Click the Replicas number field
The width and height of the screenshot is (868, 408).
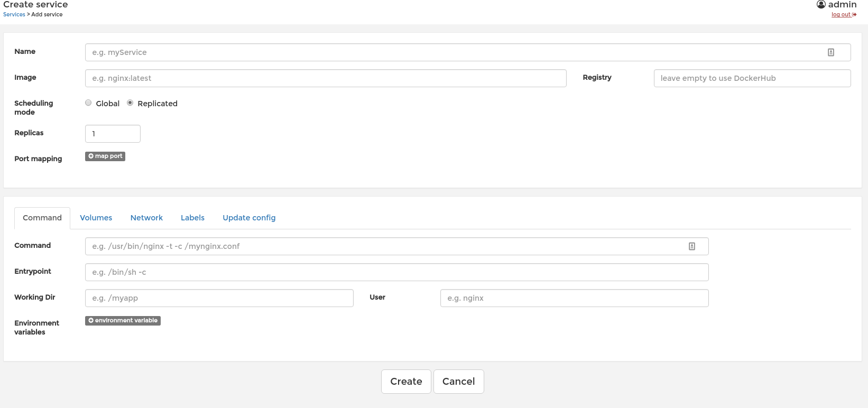[113, 134]
